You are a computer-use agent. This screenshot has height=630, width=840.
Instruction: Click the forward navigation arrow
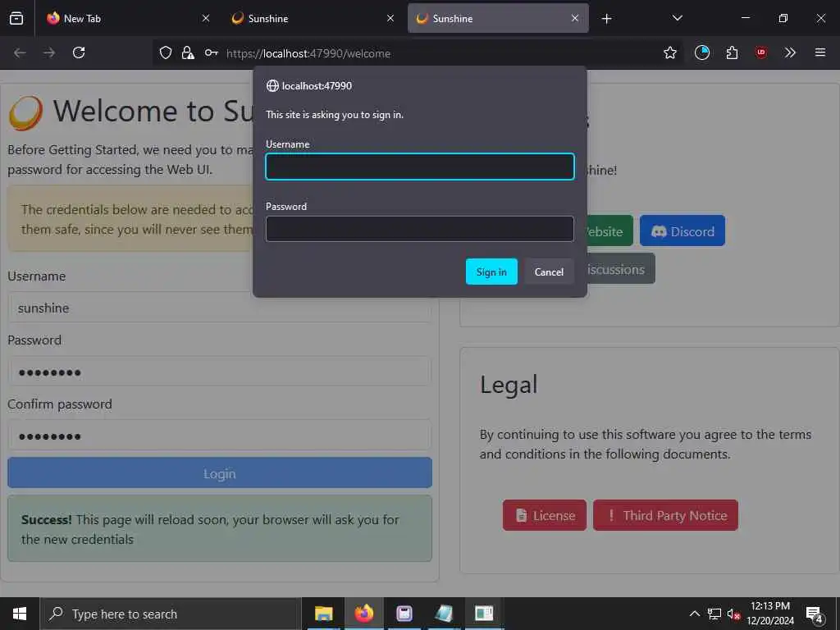[49, 52]
